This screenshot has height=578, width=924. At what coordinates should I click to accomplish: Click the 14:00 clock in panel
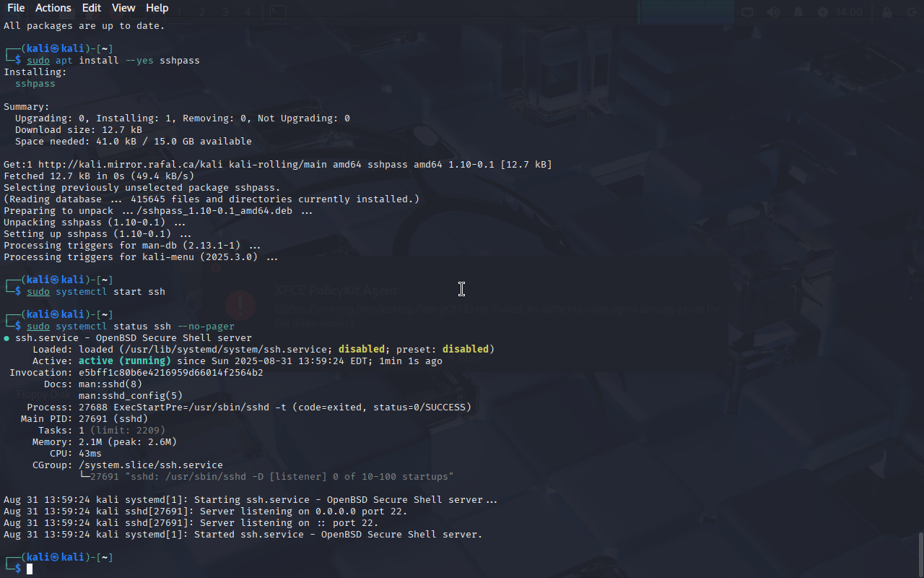pos(850,12)
